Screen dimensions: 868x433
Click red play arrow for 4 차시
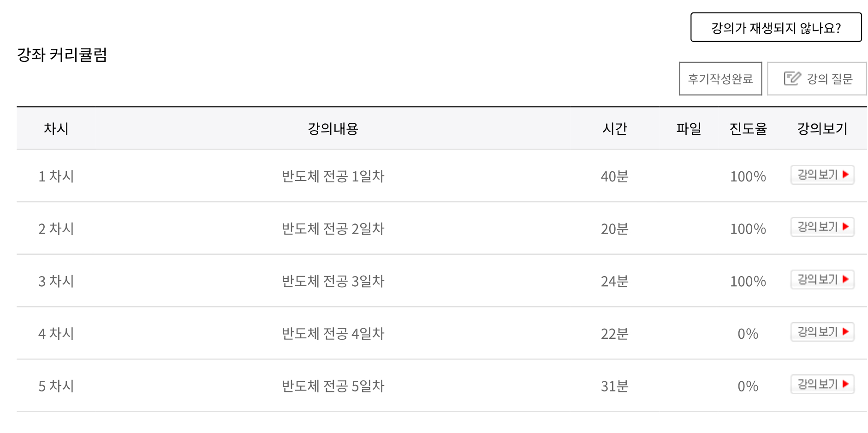(846, 331)
